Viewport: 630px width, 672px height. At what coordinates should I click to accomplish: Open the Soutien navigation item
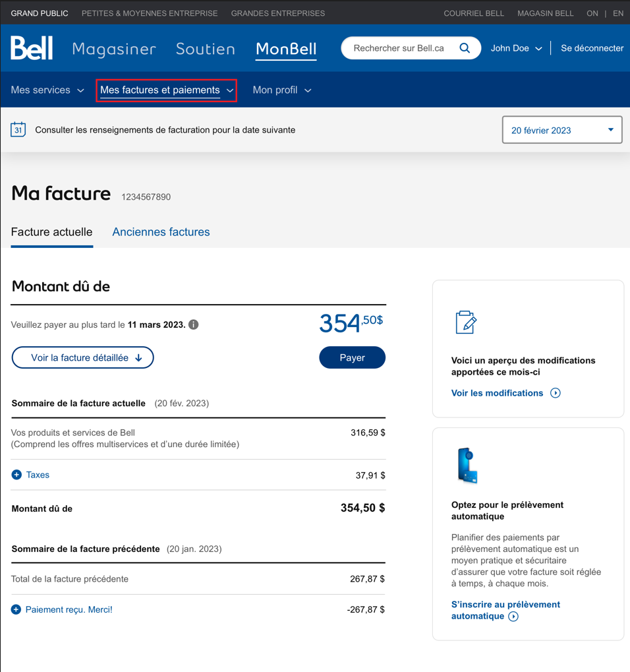click(205, 49)
